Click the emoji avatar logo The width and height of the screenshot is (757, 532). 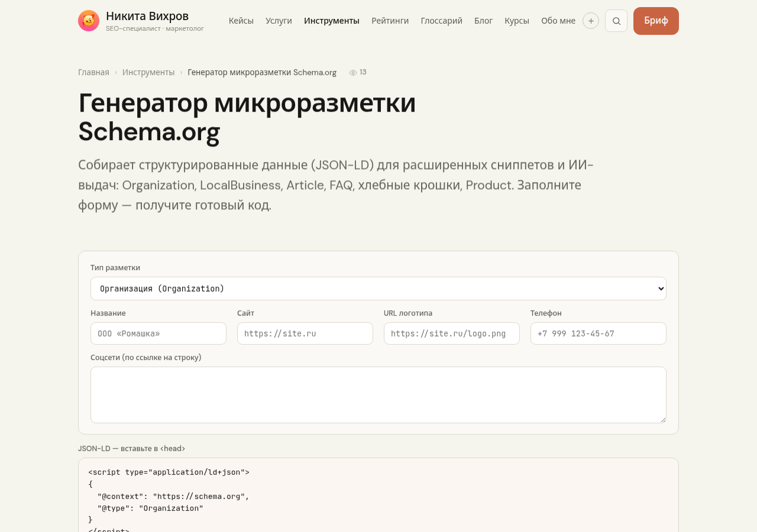89,21
